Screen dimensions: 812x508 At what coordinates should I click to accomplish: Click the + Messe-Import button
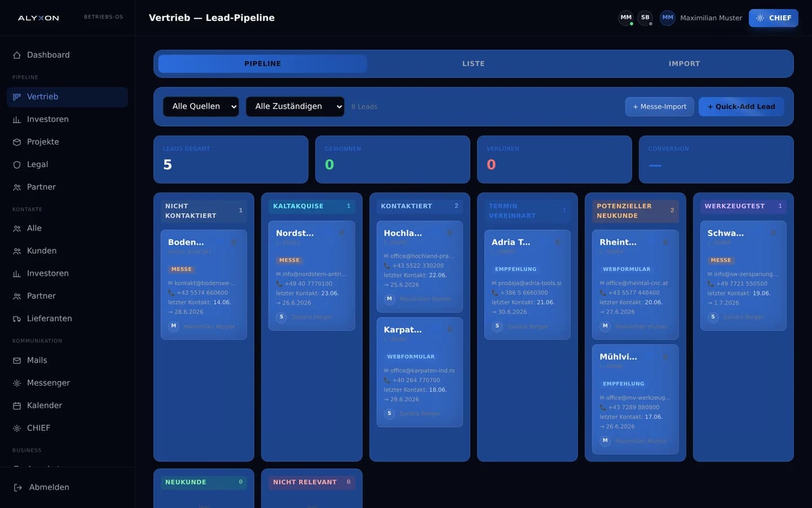[660, 107]
